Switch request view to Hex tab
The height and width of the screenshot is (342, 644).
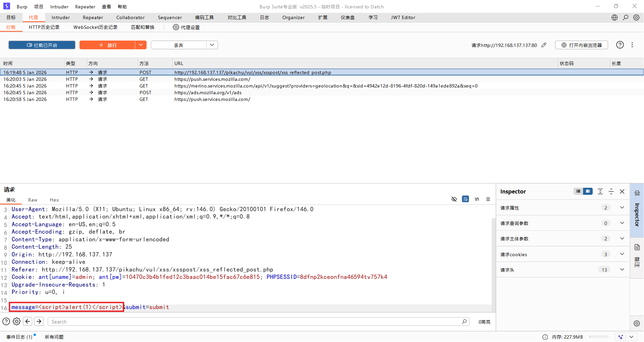pos(54,200)
